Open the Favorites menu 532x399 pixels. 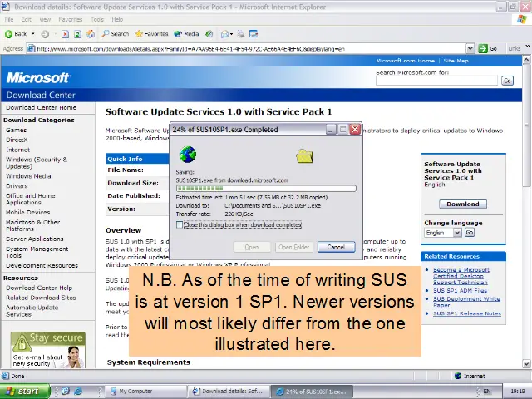(71, 19)
